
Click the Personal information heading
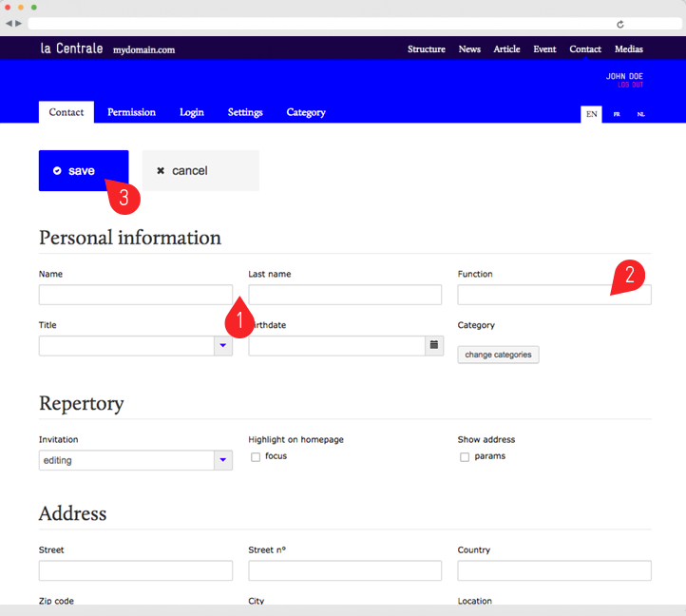click(x=130, y=238)
